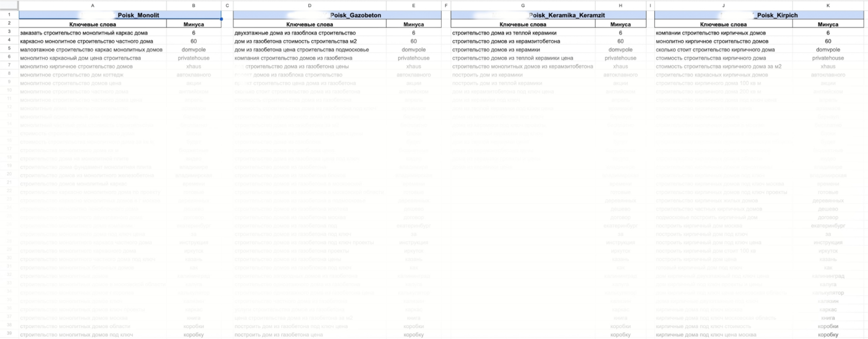Image resolution: width=868 pixels, height=339 pixels.
Task: Select column H header
Action: tap(621, 5)
